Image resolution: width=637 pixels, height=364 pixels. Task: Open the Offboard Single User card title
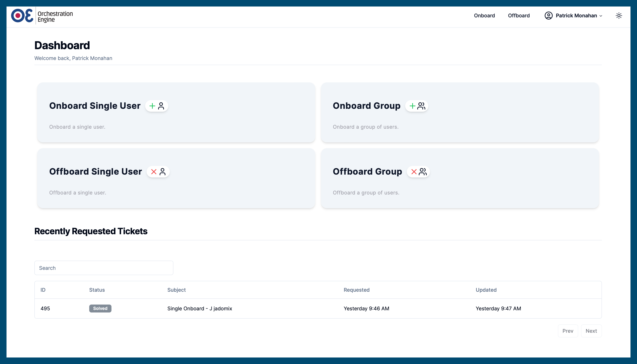96,172
